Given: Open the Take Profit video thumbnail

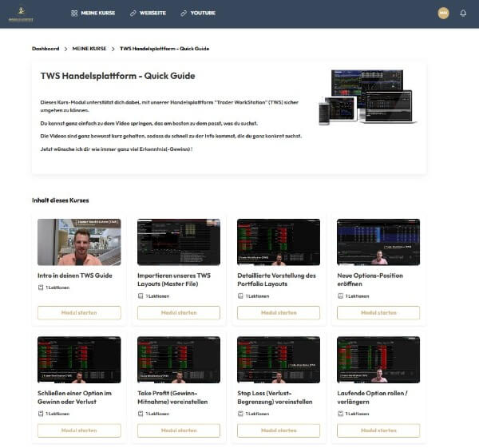Looking at the screenshot, I should [x=179, y=359].
